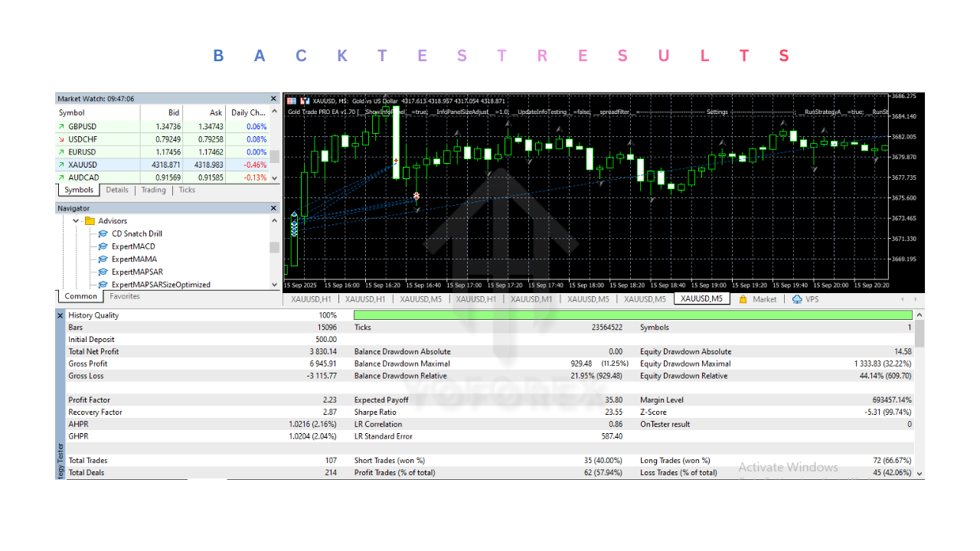The image size is (980, 551).
Task: Click the ExpertMAMA graduation-cap icon
Action: coord(103,259)
